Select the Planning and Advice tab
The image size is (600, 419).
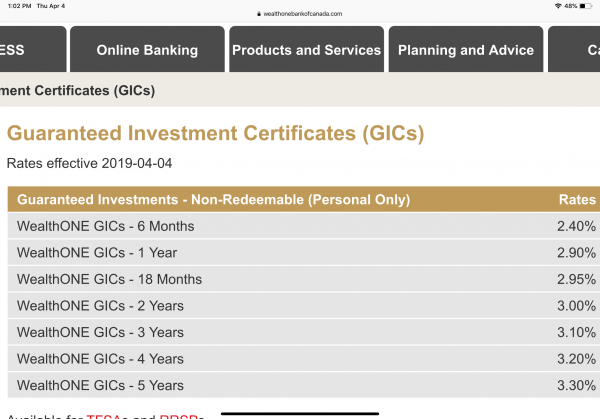(x=465, y=50)
